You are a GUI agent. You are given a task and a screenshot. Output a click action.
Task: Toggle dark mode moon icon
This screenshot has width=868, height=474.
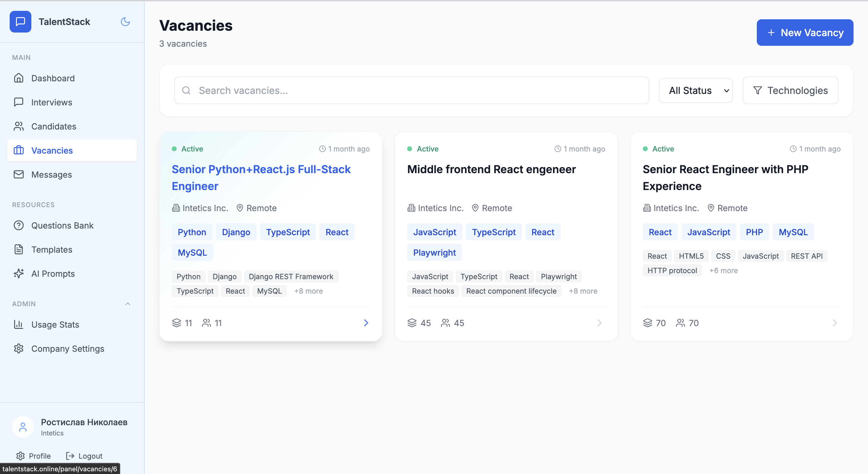point(125,22)
